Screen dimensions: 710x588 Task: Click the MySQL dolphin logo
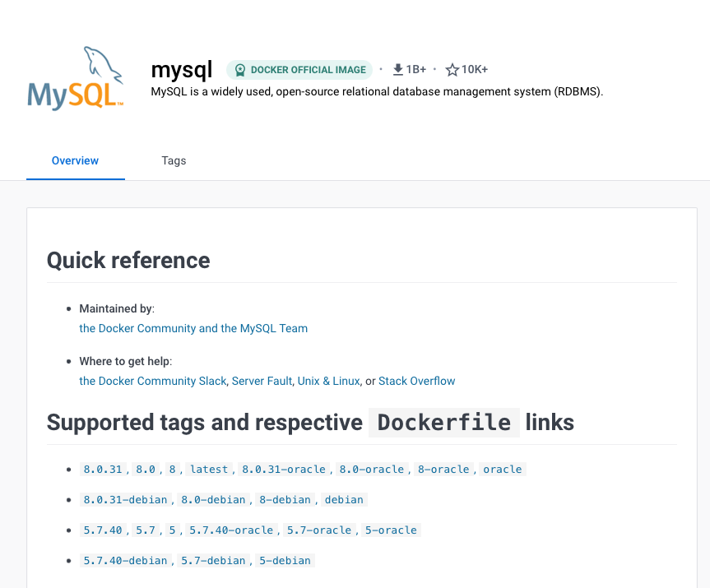[x=76, y=79]
